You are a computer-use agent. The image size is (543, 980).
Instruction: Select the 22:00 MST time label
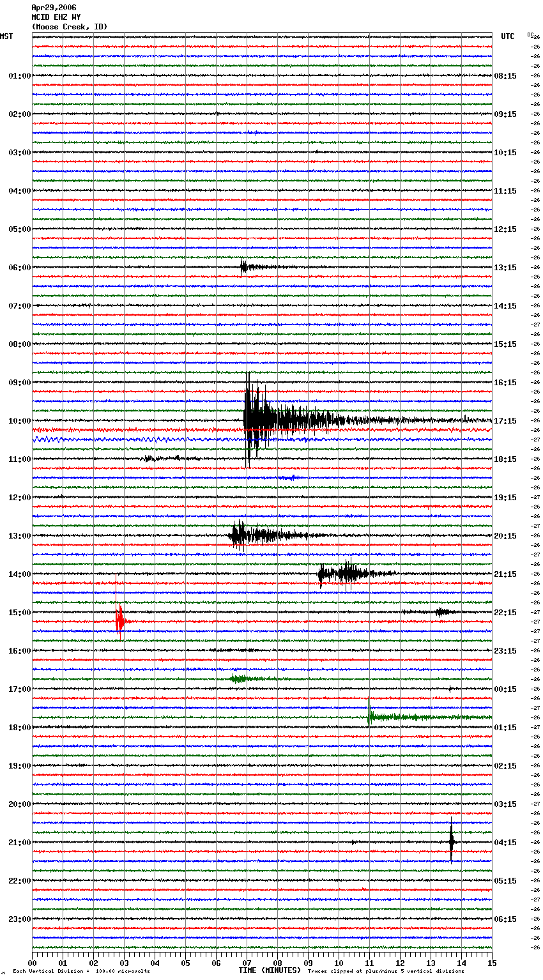20,881
